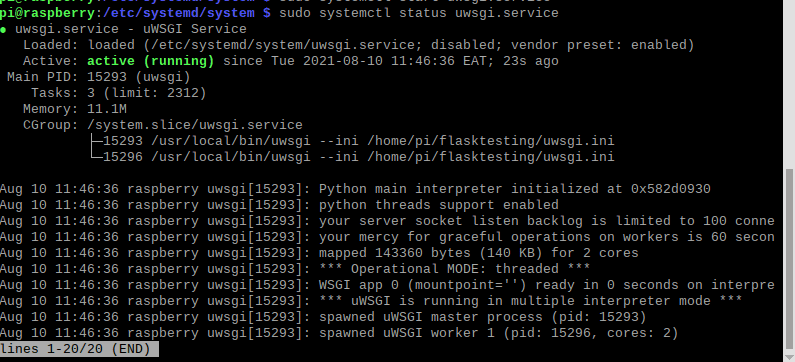The width and height of the screenshot is (795, 362).
Task: Click the "spawned uWSGI master process" log line
Action: (x=323, y=317)
